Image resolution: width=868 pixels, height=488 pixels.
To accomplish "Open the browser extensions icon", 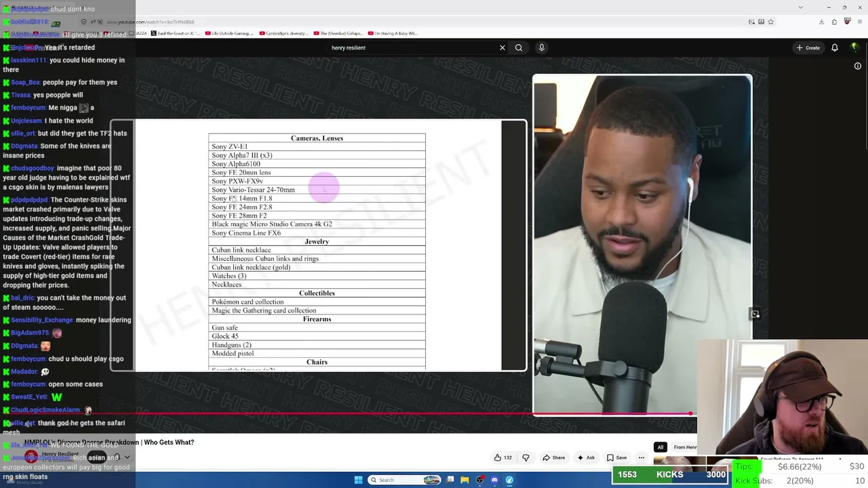I will click(834, 22).
